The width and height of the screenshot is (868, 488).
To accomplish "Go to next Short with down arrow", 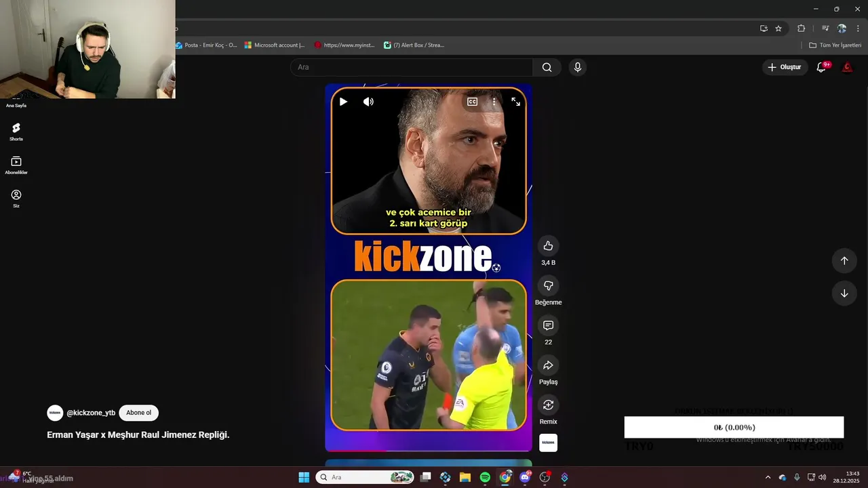I will (844, 293).
